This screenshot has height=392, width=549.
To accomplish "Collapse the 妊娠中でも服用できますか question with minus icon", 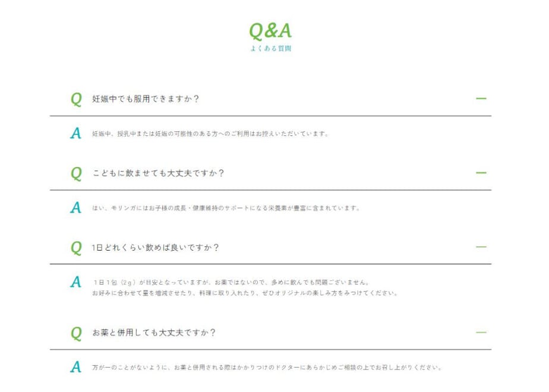I will point(481,99).
